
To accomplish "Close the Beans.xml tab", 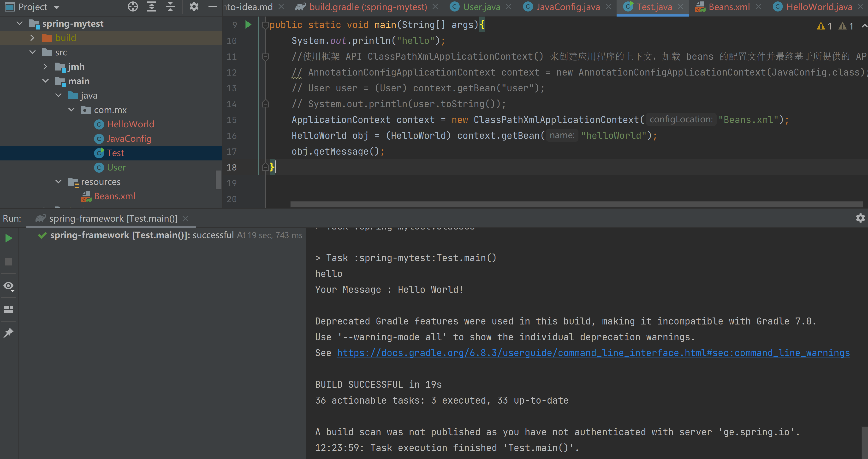I will click(758, 7).
